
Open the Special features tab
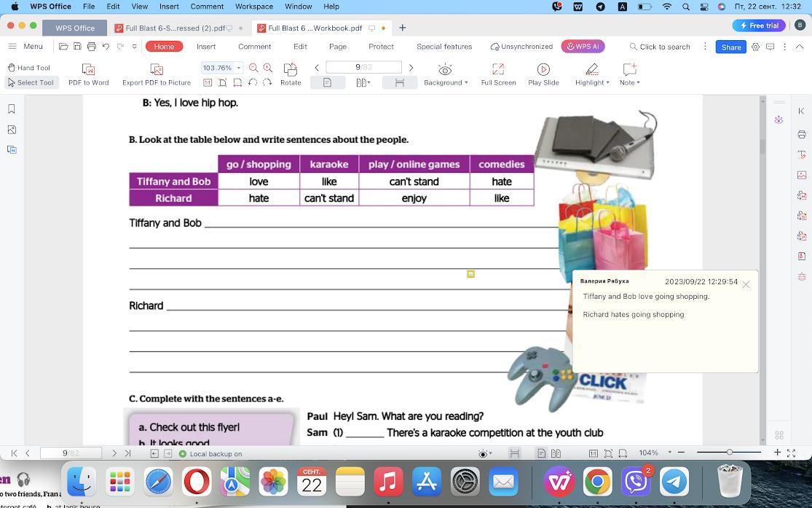coord(444,46)
